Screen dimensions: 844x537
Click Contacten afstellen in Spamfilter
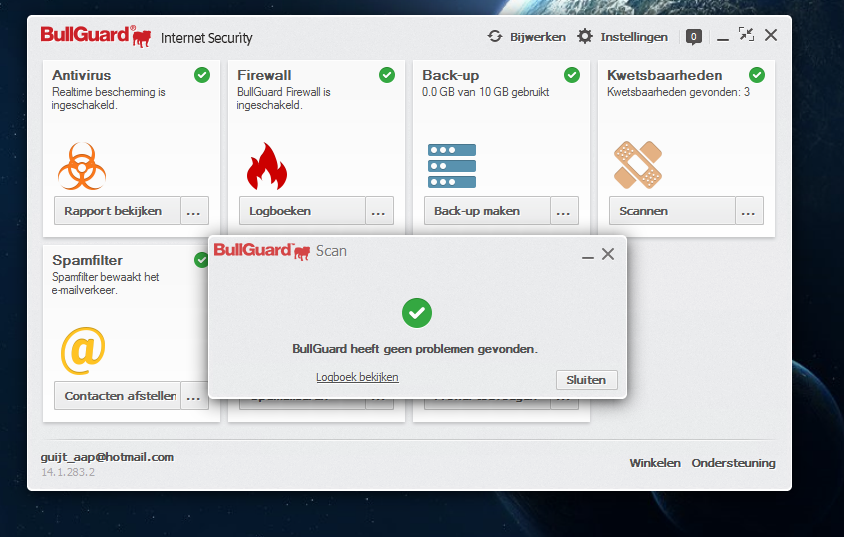(117, 395)
